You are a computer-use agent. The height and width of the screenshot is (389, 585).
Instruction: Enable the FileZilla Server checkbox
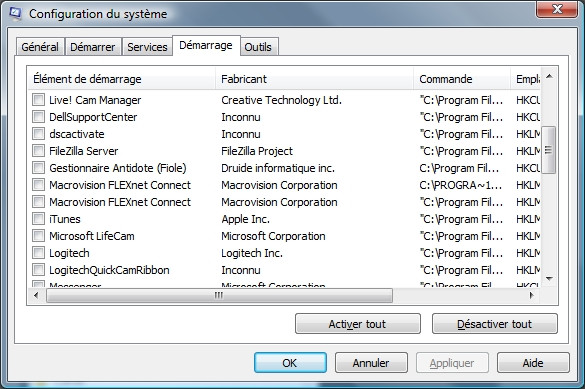click(x=38, y=151)
